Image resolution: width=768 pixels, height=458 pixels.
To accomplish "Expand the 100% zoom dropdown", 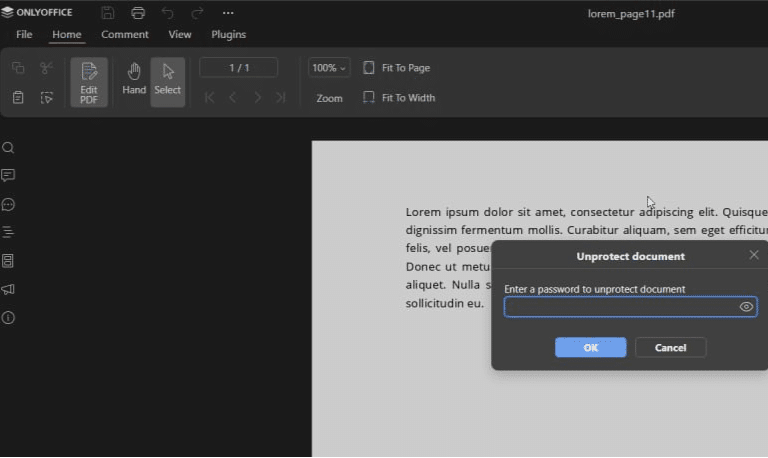I will click(329, 68).
